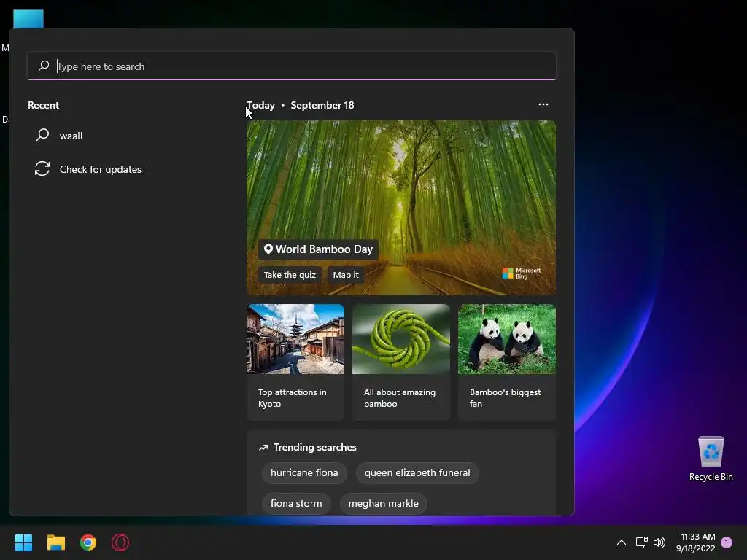The width and height of the screenshot is (747, 560).
Task: Search trending 'fiona storm'
Action: (x=296, y=503)
